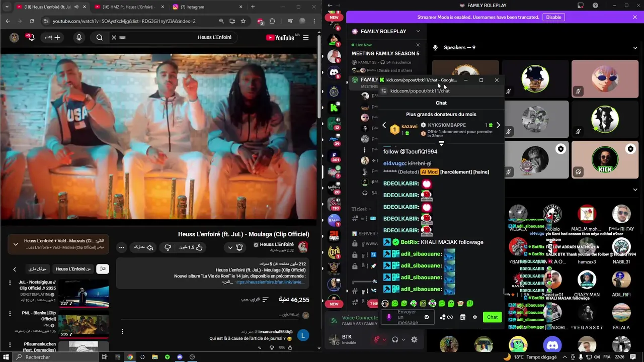Expand the next-up playlist panel
644x362 pixels.
pos(16,244)
